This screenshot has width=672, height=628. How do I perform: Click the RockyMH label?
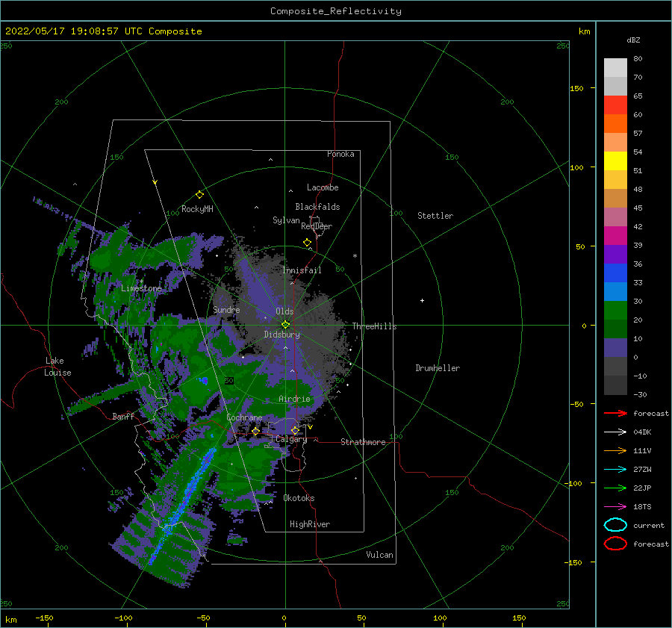pyautogui.click(x=197, y=209)
